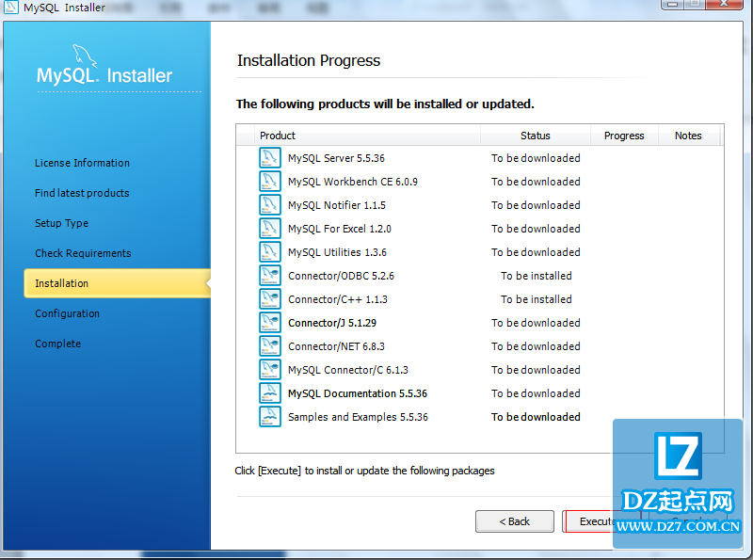Click the Notes column header

tap(689, 136)
